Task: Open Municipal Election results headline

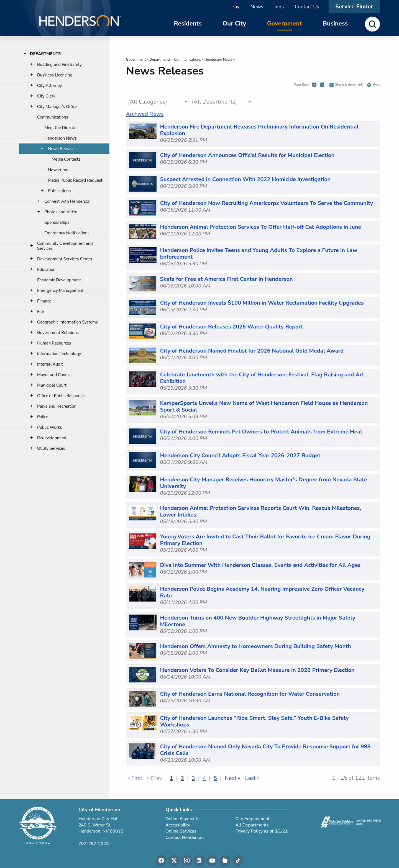Action: 247,155
